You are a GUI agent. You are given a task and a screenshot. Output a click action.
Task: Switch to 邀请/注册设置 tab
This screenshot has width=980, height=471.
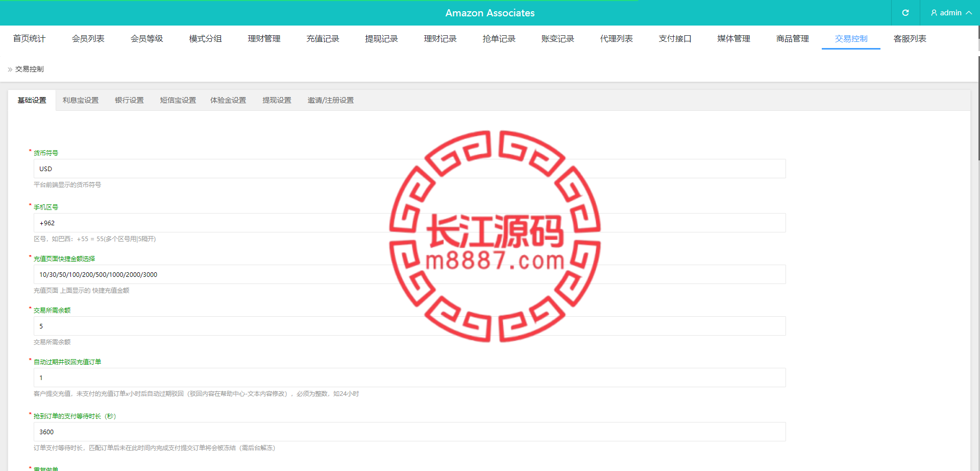coord(330,100)
